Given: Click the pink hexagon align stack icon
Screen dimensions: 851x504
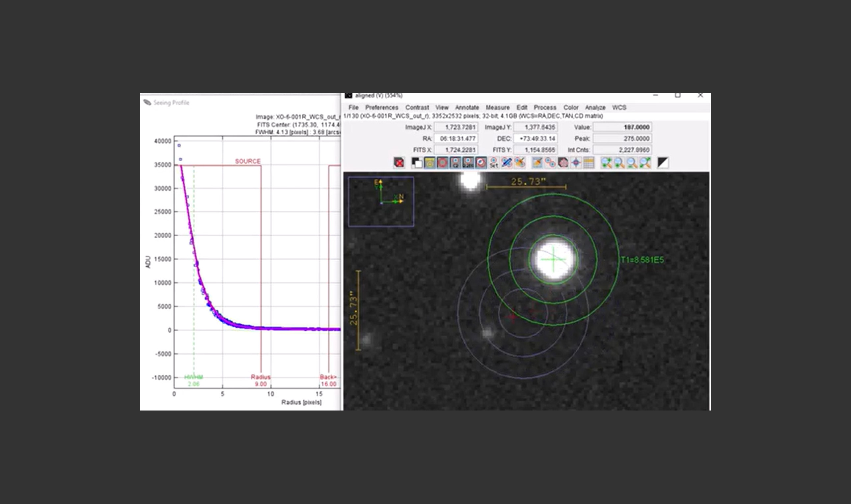Looking at the screenshot, I should point(563,163).
